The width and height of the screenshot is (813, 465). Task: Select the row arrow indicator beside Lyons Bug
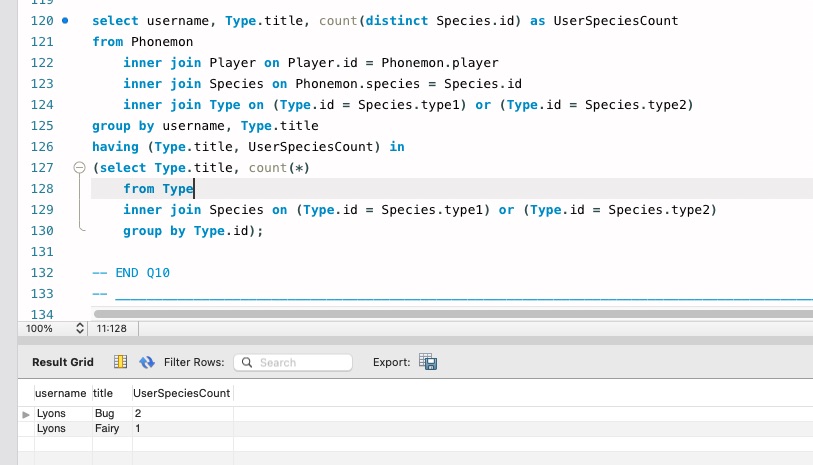tap(26, 413)
